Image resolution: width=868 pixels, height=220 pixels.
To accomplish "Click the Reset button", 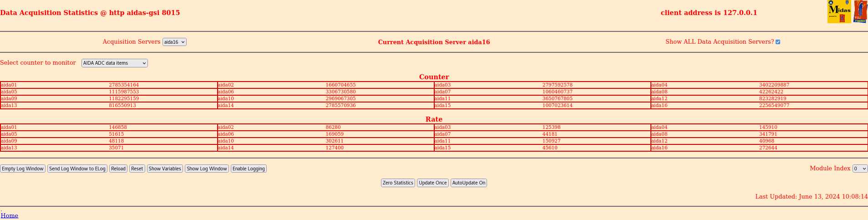I will tap(137, 169).
